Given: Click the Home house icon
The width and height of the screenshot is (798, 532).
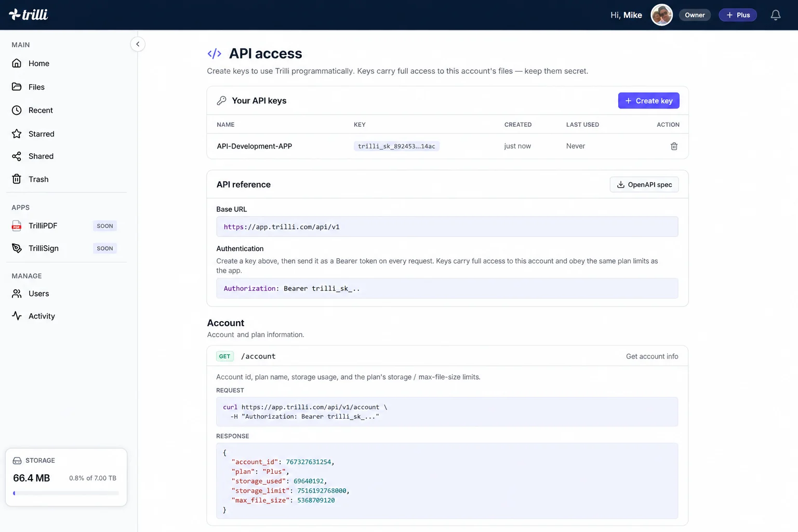Looking at the screenshot, I should pos(17,63).
